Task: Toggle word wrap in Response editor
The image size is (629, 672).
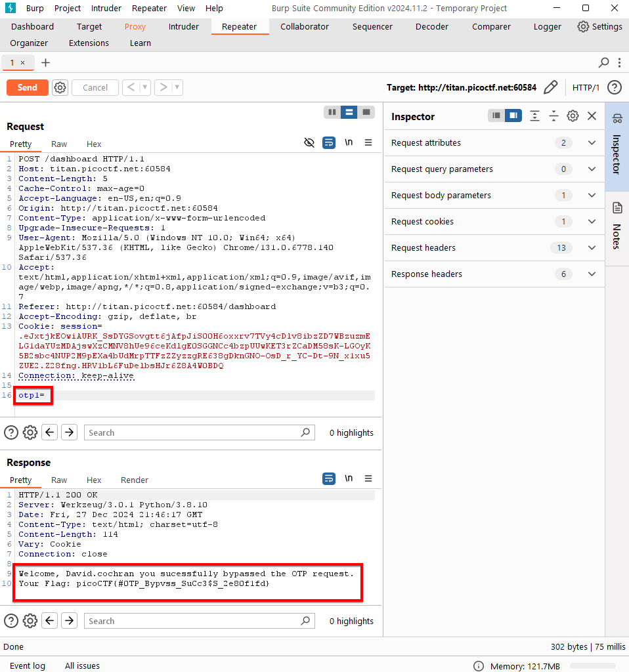Action: click(x=329, y=478)
